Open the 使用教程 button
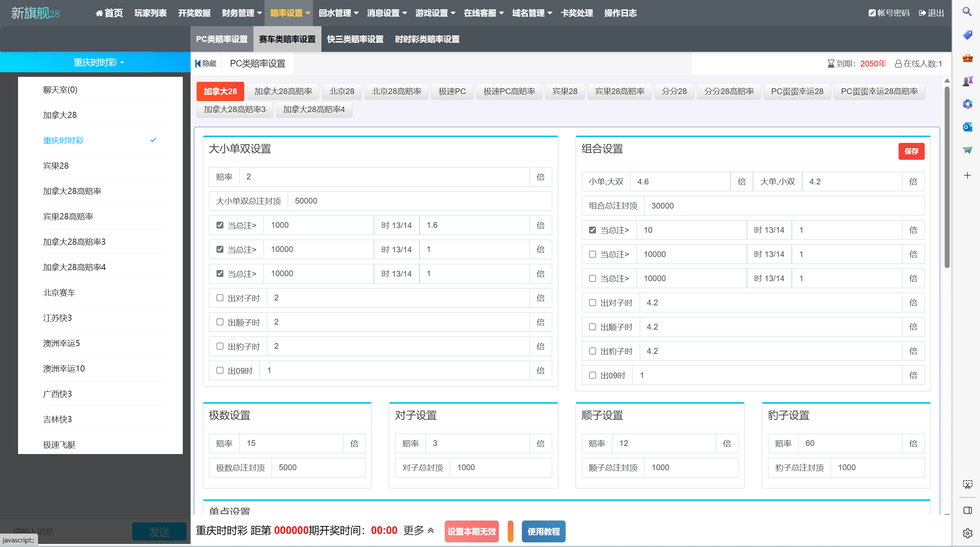 click(543, 532)
